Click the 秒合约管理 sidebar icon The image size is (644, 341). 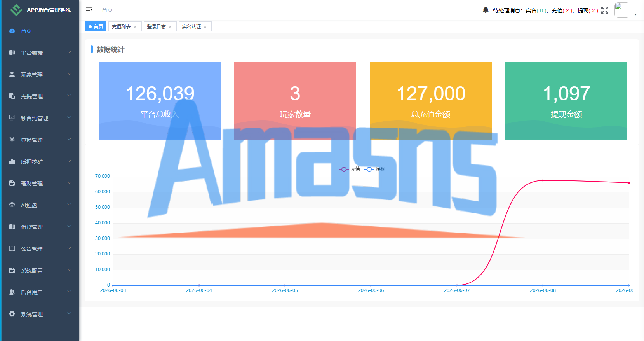pos(12,118)
